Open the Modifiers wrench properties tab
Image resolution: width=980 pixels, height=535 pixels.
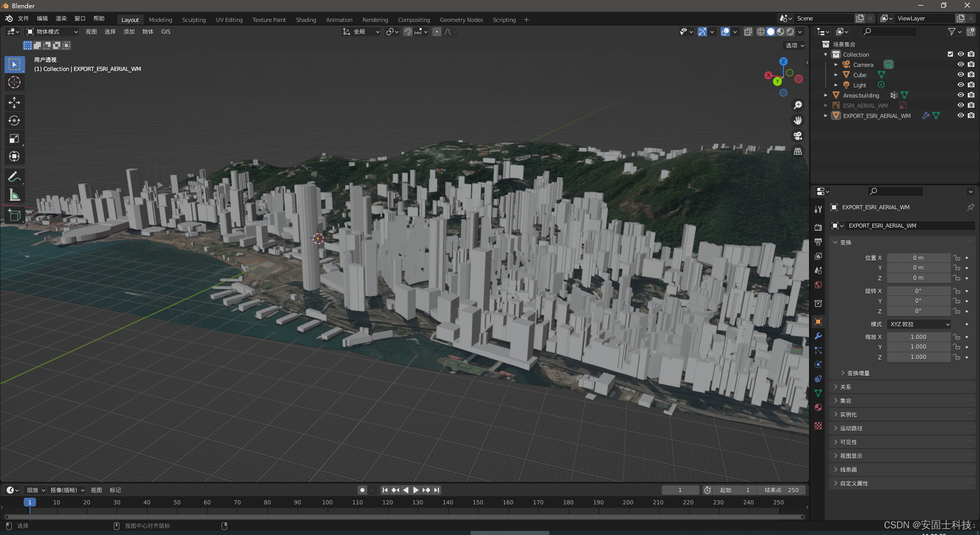point(818,336)
